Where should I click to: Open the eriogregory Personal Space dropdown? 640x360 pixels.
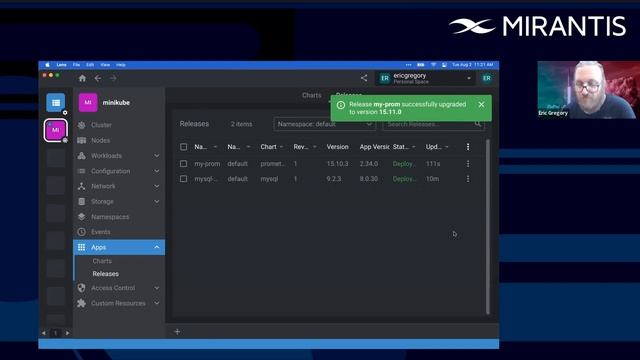click(x=426, y=78)
